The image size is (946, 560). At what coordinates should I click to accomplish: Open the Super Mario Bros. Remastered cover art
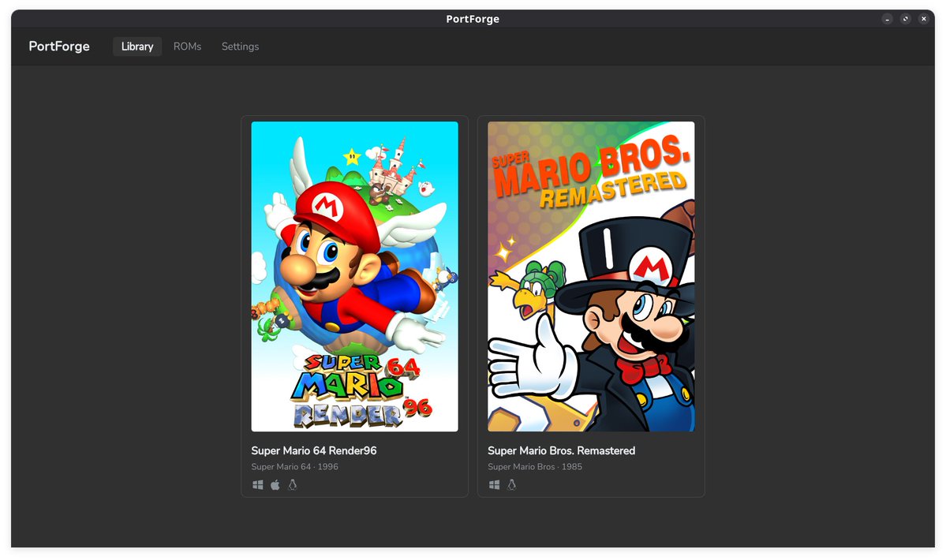[x=591, y=277]
